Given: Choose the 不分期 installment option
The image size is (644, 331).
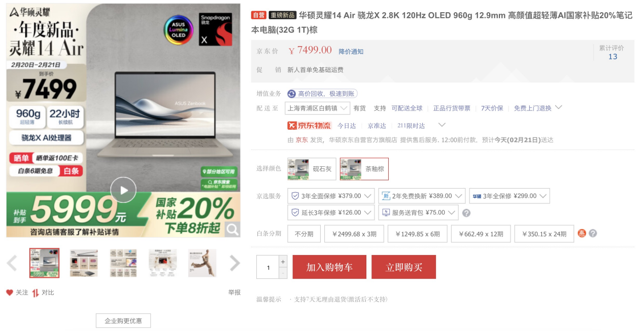Looking at the screenshot, I should 304,234.
